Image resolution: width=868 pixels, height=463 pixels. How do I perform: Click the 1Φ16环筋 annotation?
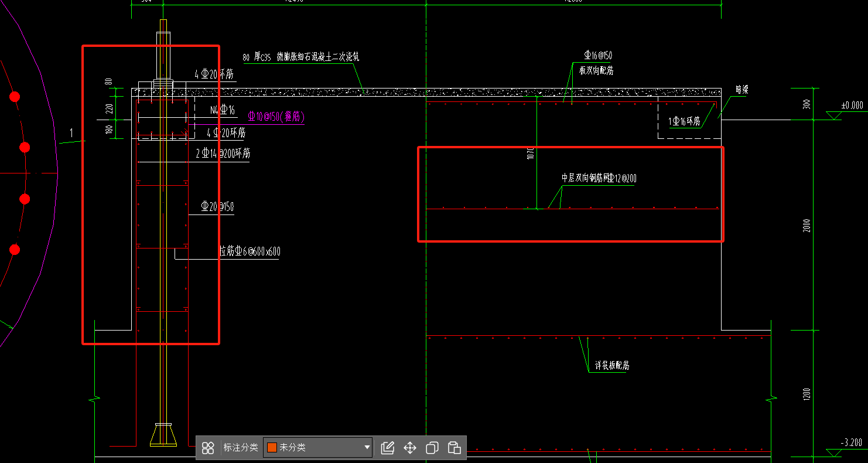(685, 122)
